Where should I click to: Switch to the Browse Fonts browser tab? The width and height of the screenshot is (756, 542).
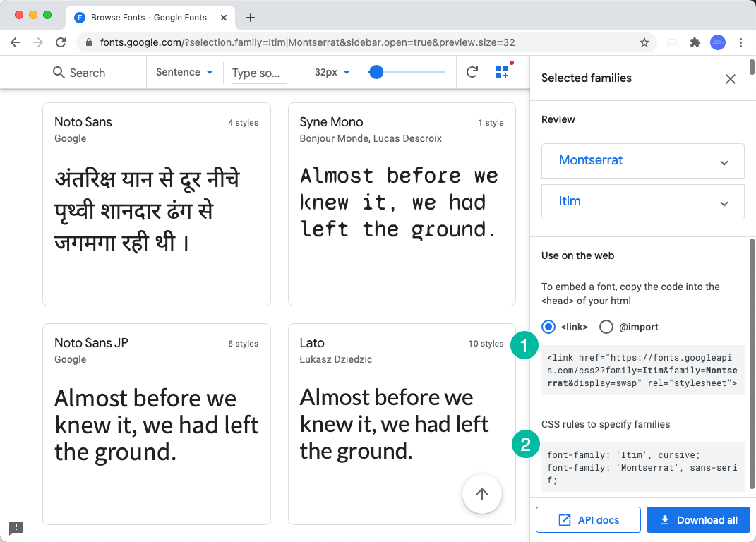click(x=150, y=18)
